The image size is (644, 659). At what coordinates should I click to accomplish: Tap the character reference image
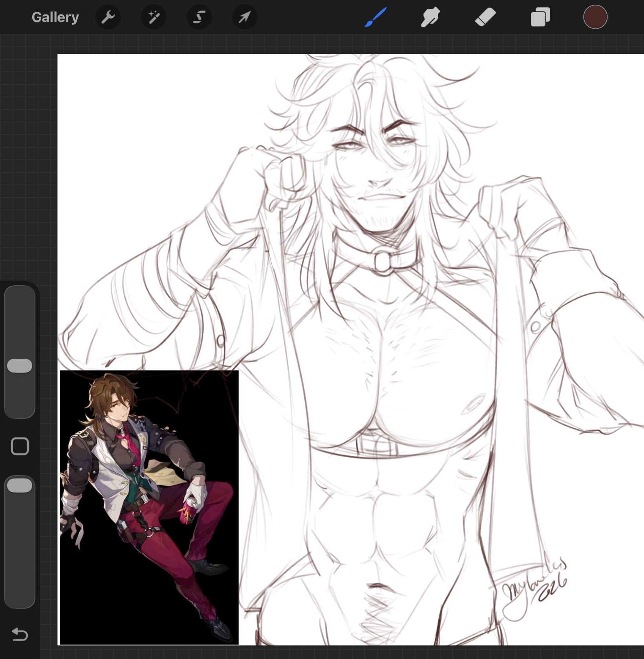(x=149, y=506)
